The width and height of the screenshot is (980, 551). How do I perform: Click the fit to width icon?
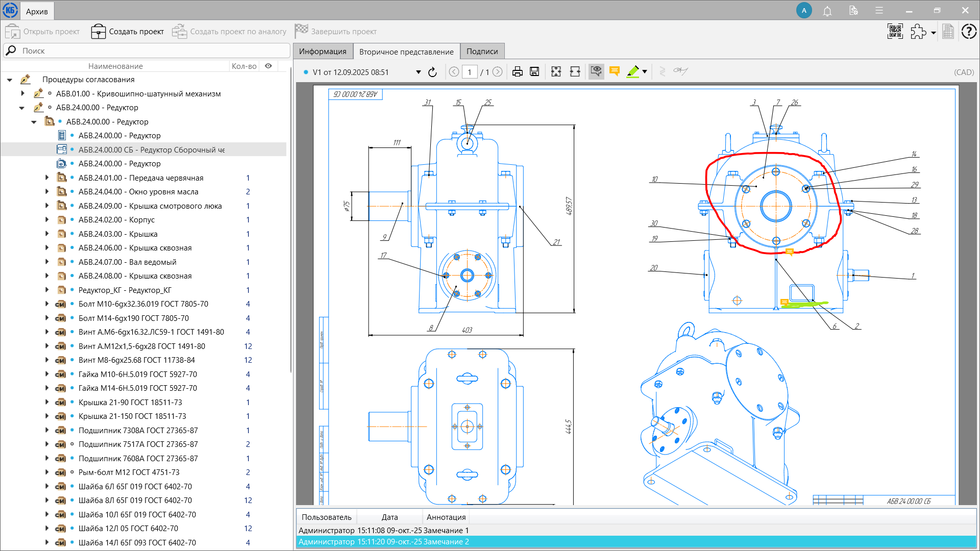[x=575, y=72]
